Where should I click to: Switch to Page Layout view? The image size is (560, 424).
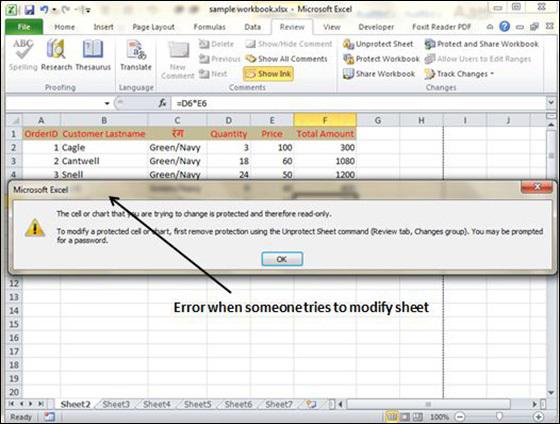(x=405, y=416)
